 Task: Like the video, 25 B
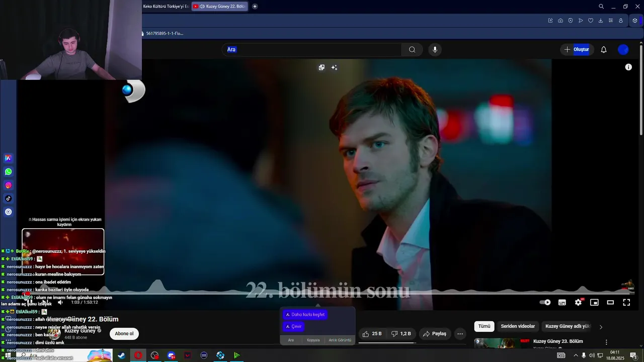[372, 334]
